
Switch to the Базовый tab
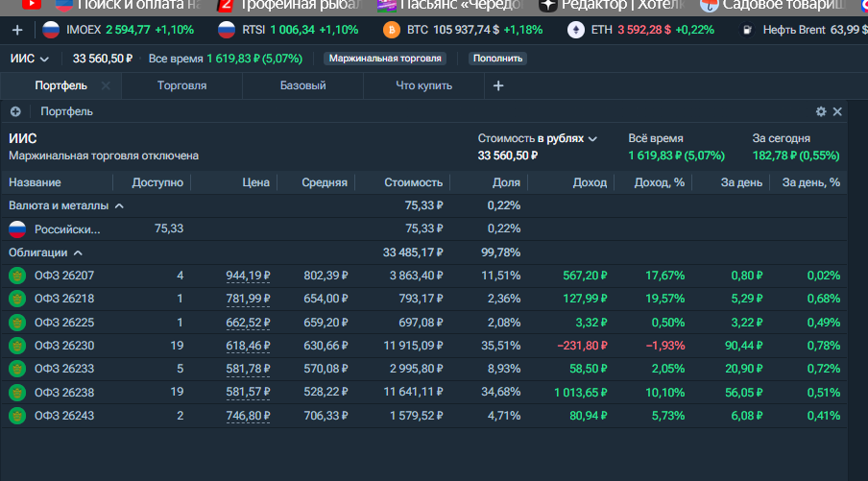[x=302, y=85]
